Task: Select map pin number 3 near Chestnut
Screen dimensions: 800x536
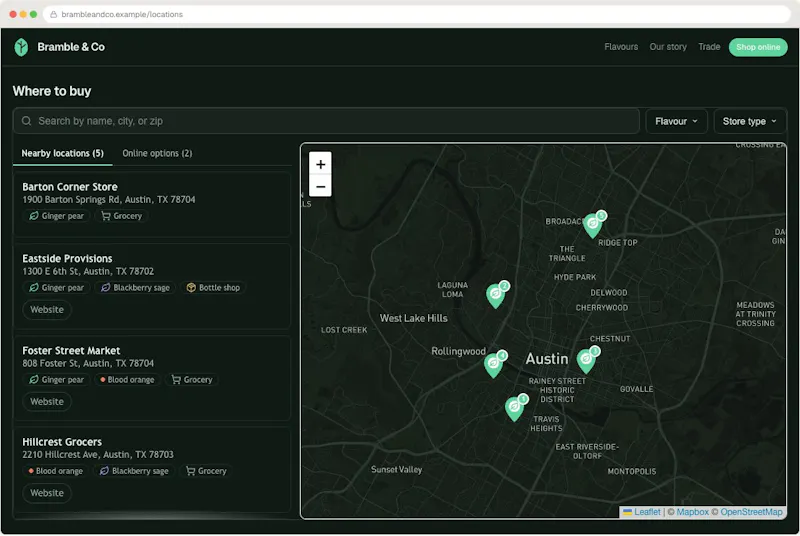Action: coord(587,359)
